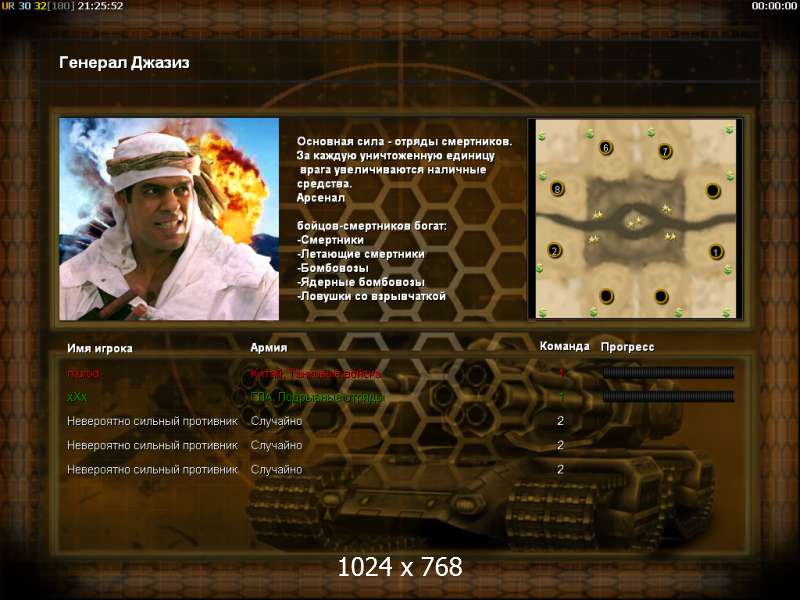Click list entry "-Ядерные бомбовозы"
800x600 pixels.
361,282
